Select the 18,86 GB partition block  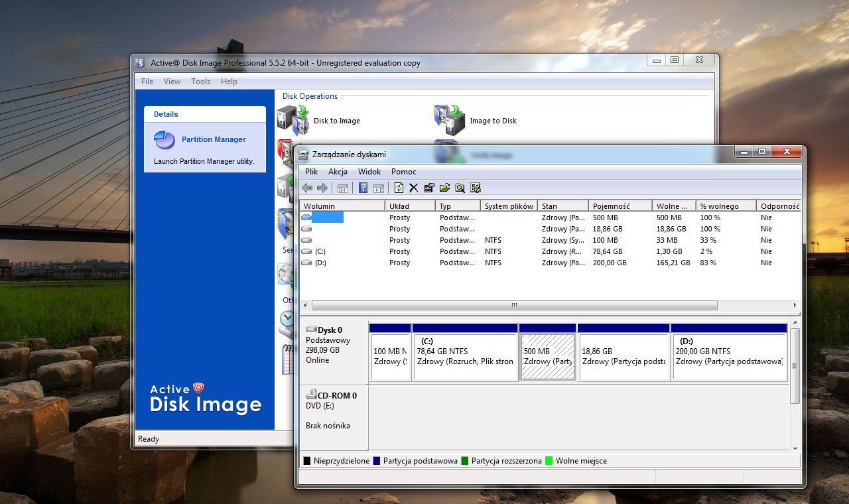pos(623,352)
